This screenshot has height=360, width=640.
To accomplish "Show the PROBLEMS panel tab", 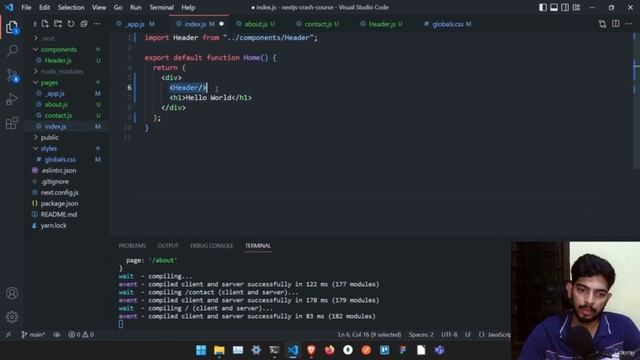I will (x=132, y=246).
